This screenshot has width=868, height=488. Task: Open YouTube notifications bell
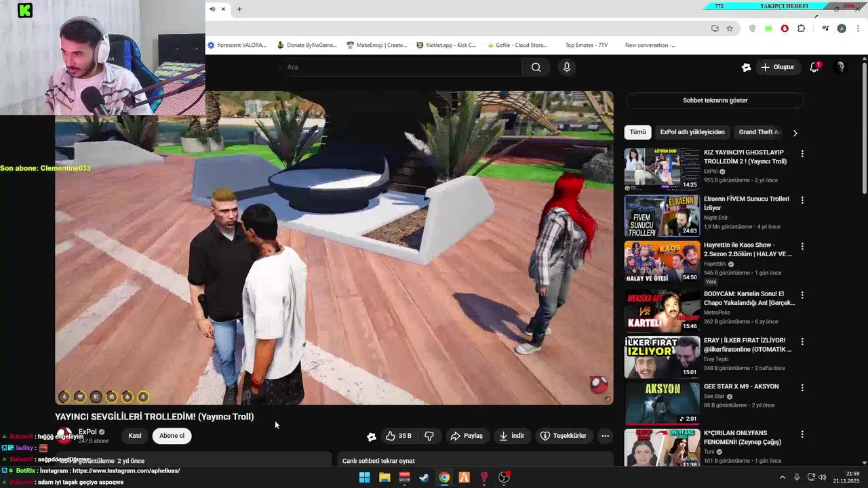(x=814, y=67)
